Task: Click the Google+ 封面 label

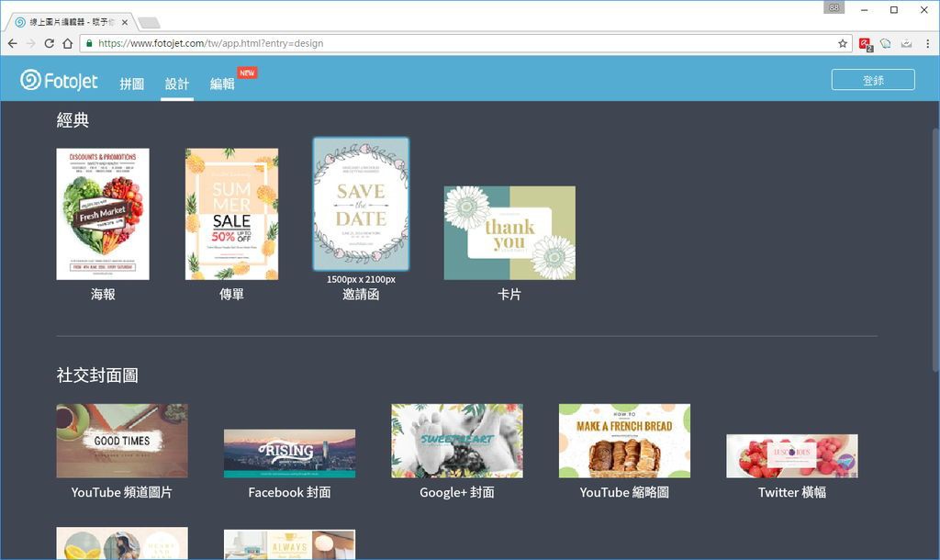Action: point(457,492)
